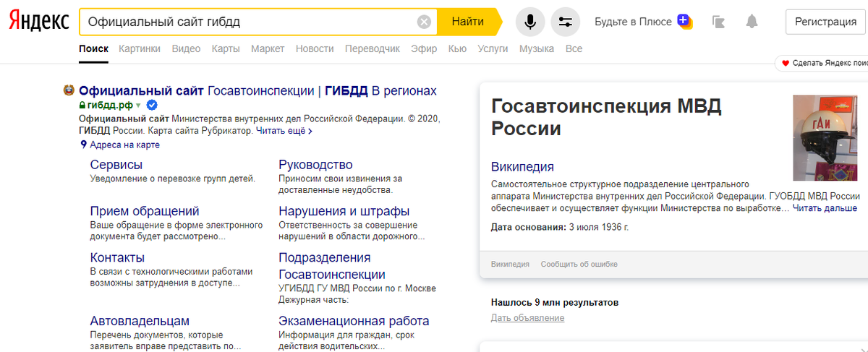Open the Контакты sitelink

pyautogui.click(x=117, y=257)
